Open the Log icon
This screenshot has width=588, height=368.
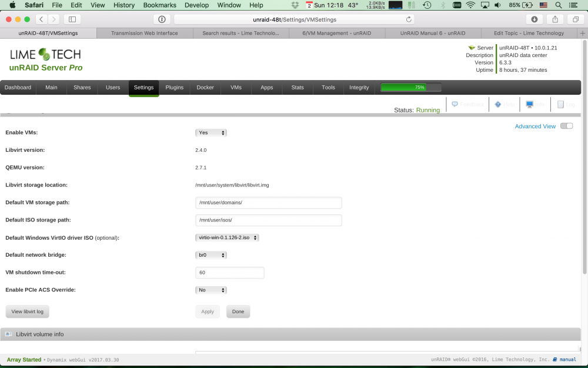point(560,104)
